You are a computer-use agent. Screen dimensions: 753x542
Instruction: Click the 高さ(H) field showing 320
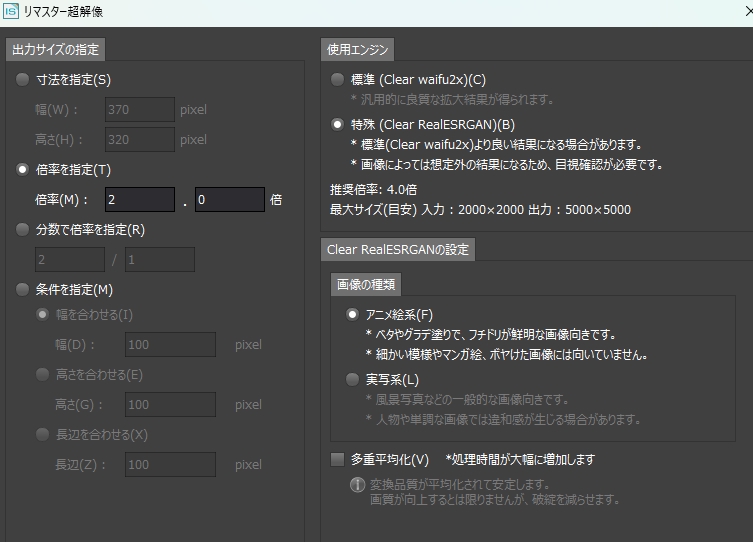click(140, 139)
